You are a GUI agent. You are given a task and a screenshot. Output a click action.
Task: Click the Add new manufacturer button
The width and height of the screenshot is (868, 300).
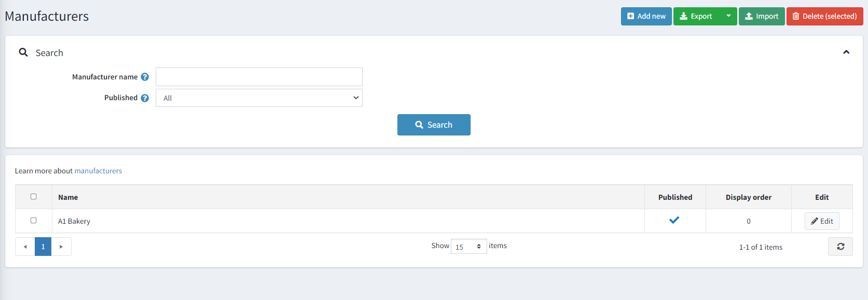[x=646, y=16]
